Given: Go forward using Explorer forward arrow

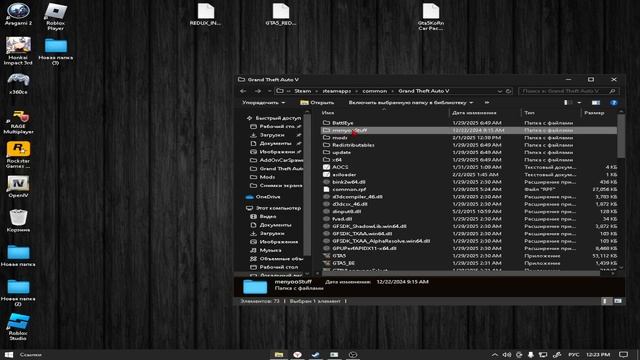Looking at the screenshot, I should (258, 91).
